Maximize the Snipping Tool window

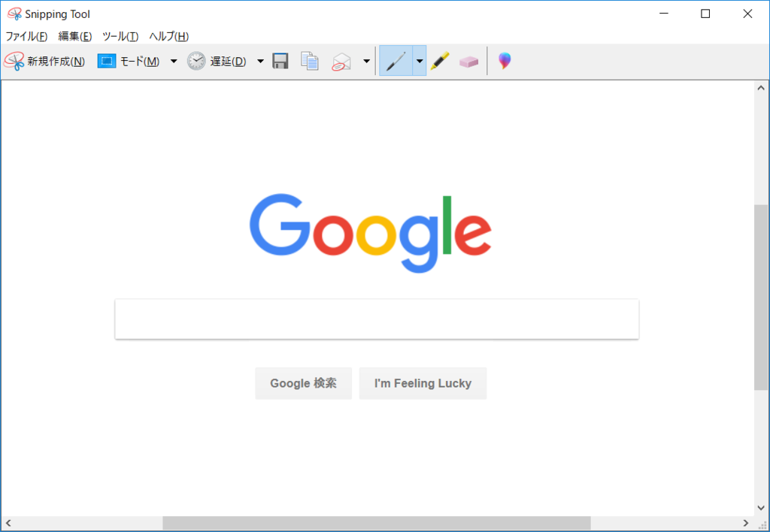coord(705,14)
